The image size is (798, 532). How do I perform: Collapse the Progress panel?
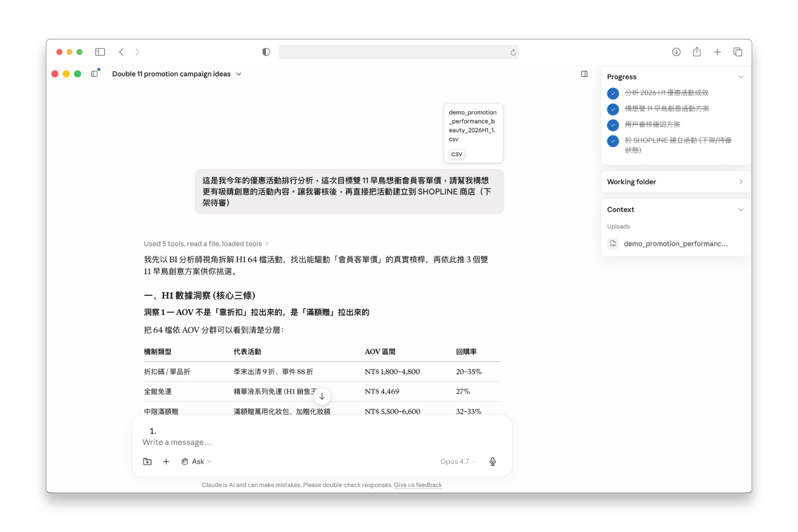click(x=741, y=77)
